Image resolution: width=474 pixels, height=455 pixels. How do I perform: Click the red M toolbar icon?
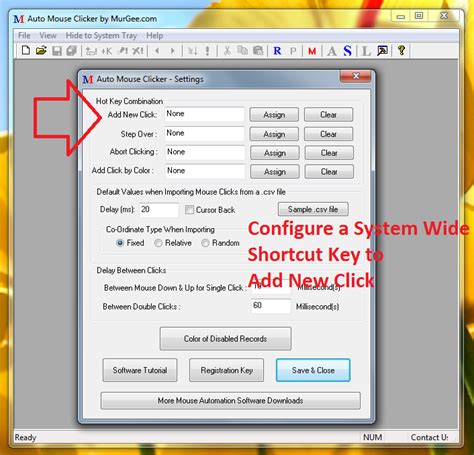[x=312, y=51]
